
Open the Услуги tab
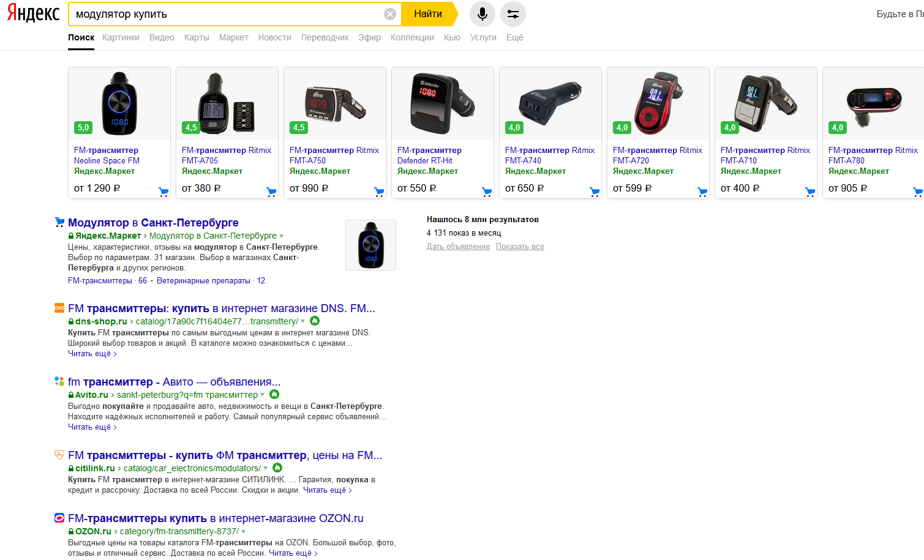click(x=483, y=37)
